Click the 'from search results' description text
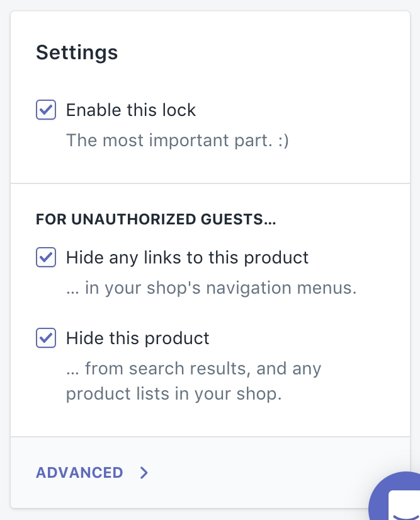 click(193, 368)
